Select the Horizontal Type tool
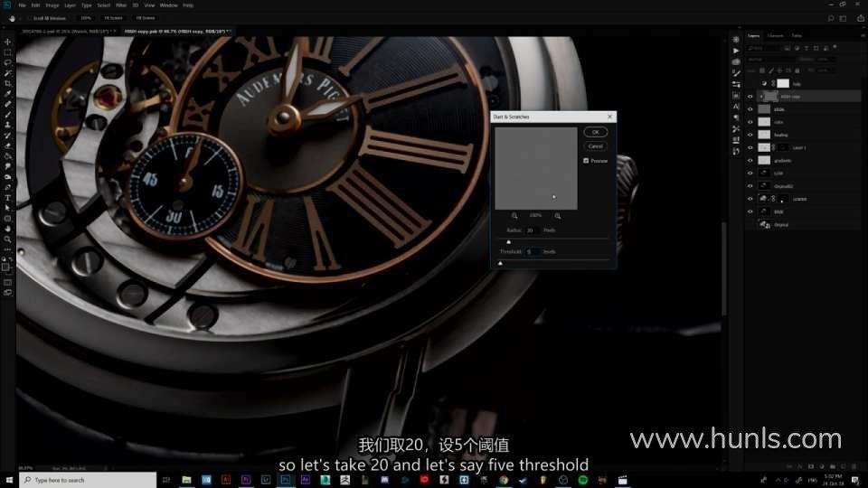Viewport: 868px width, 488px height. point(8,198)
